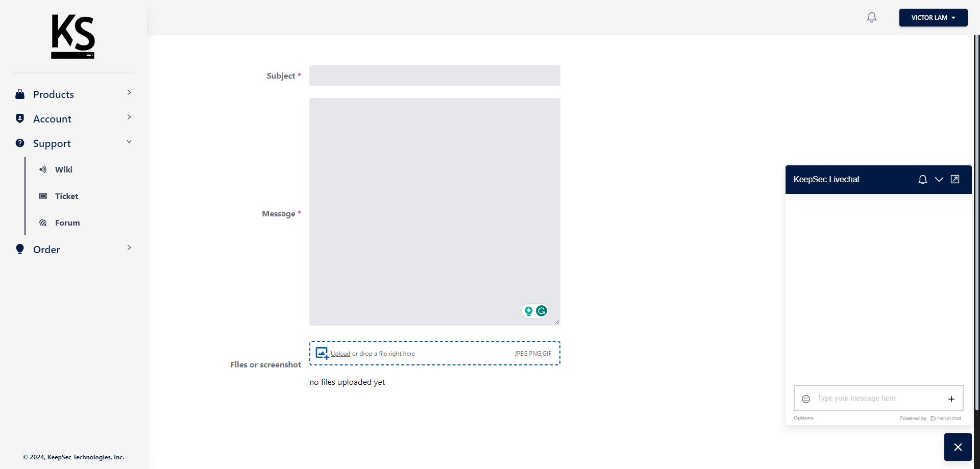
Task: Click the notification bell in top header
Action: [872, 17]
